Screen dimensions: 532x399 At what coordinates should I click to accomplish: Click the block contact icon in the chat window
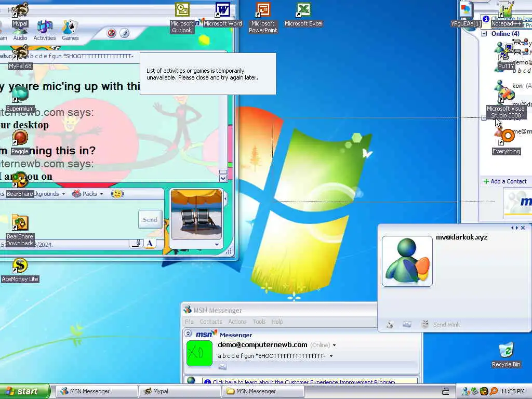pyautogui.click(x=112, y=33)
